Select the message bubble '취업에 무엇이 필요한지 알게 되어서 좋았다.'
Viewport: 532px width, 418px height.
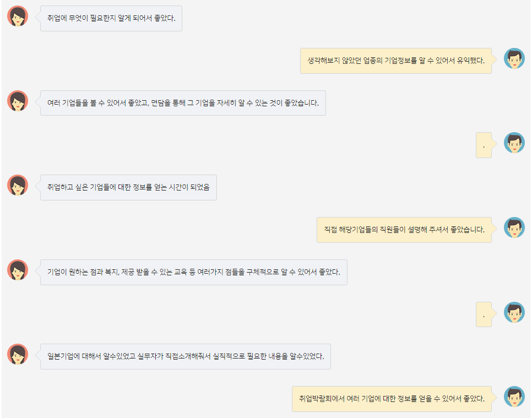point(111,18)
